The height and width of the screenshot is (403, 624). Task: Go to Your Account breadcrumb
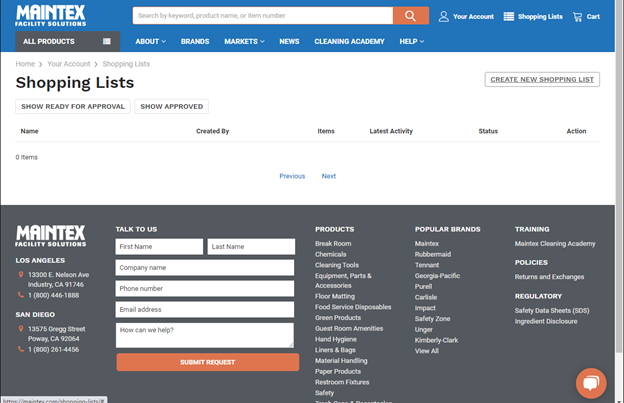point(69,64)
